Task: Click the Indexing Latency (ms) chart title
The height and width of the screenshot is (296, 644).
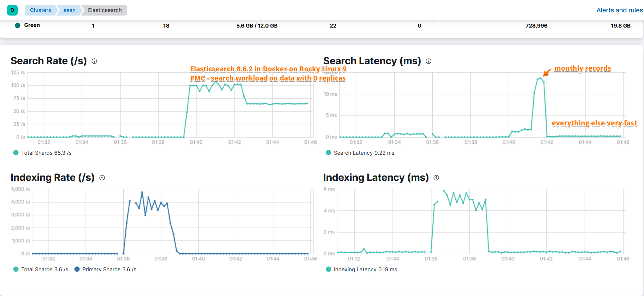Action: (376, 178)
